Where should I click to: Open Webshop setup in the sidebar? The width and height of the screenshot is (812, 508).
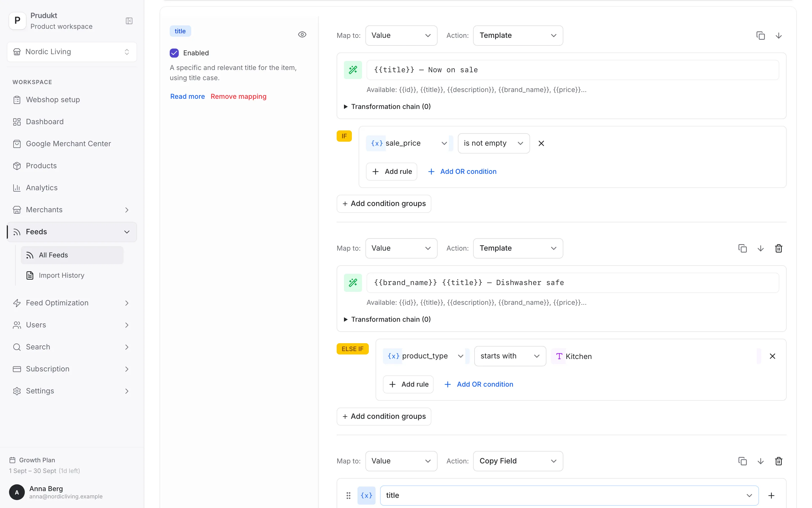(72, 100)
